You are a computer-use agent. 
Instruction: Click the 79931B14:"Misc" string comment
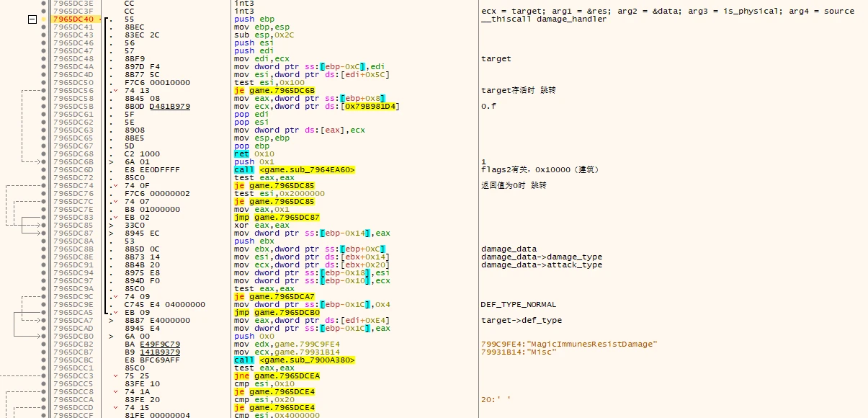[518, 352]
